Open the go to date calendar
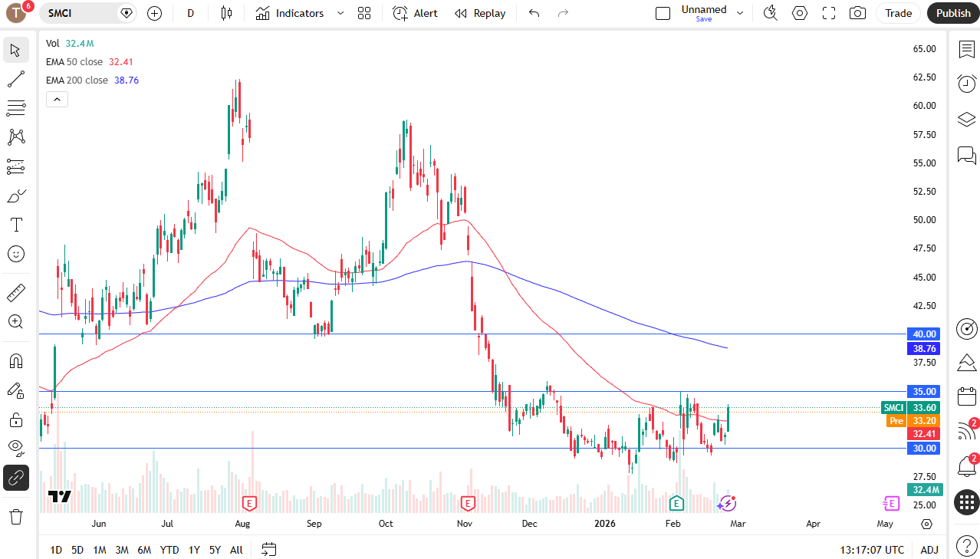This screenshot has width=980, height=559. point(268,549)
